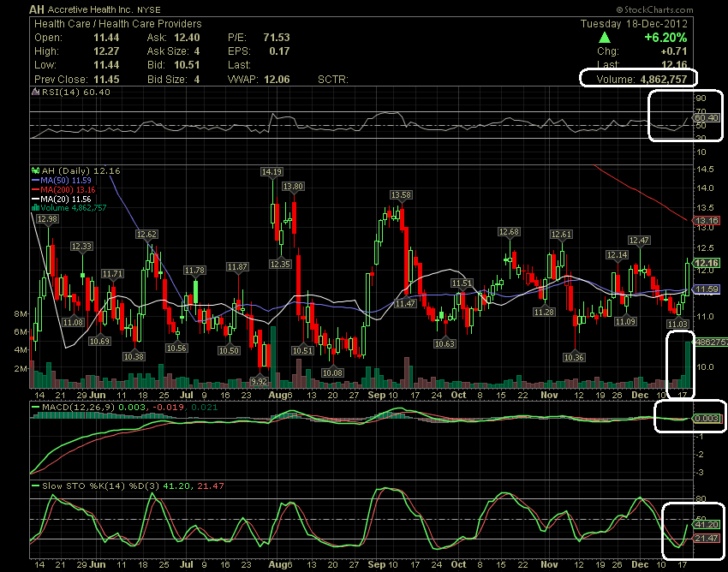
Task: Click the Health Care Providers sector line
Action: pos(118,24)
